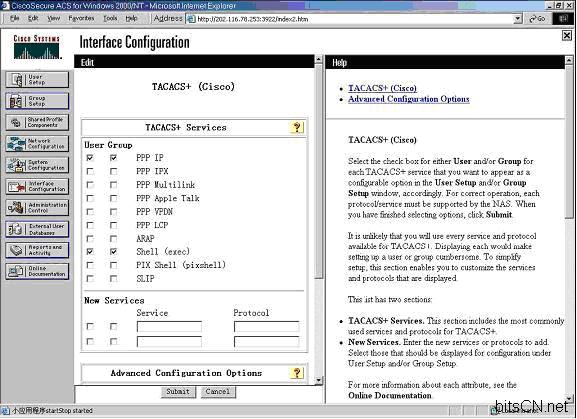Open the Help menu in menu bar
The height and width of the screenshot is (419, 577).
131,18
